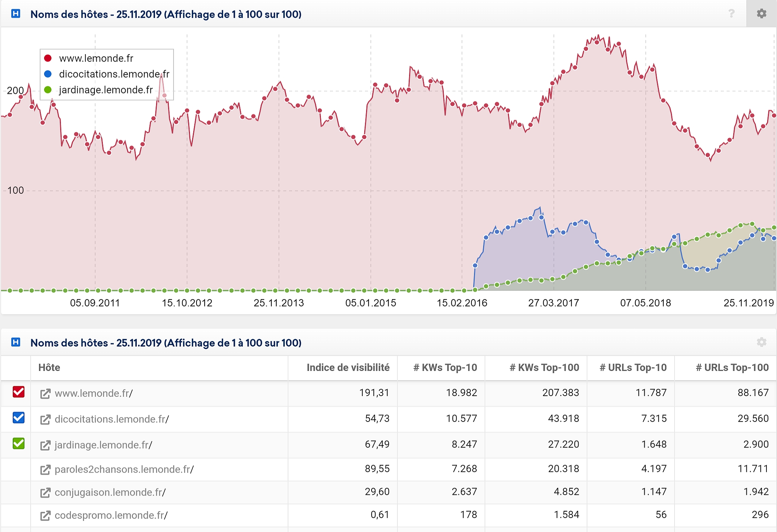Click x-axis date 27.03.2017
The width and height of the screenshot is (777, 532).
point(553,303)
